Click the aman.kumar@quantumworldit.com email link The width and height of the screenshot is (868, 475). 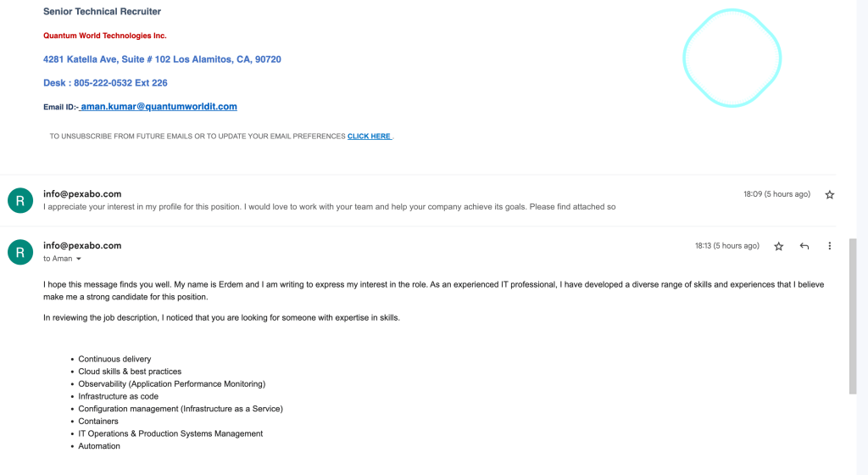point(159,106)
